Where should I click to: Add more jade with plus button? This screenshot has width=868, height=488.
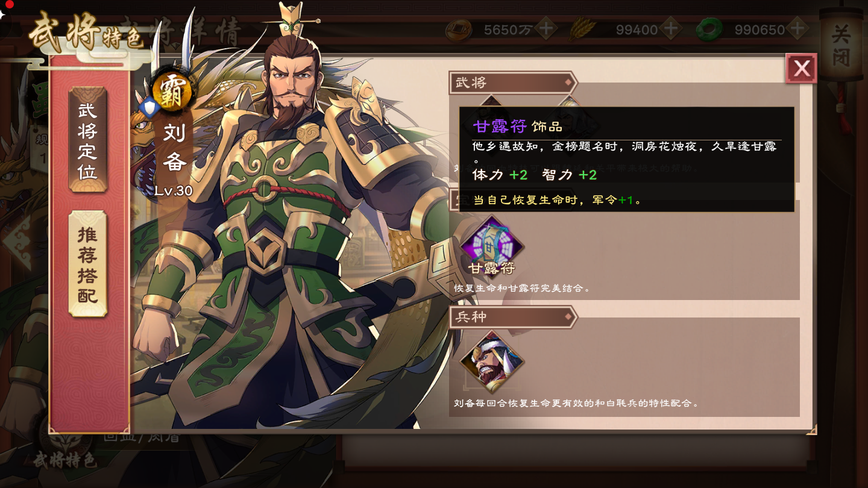point(797,28)
